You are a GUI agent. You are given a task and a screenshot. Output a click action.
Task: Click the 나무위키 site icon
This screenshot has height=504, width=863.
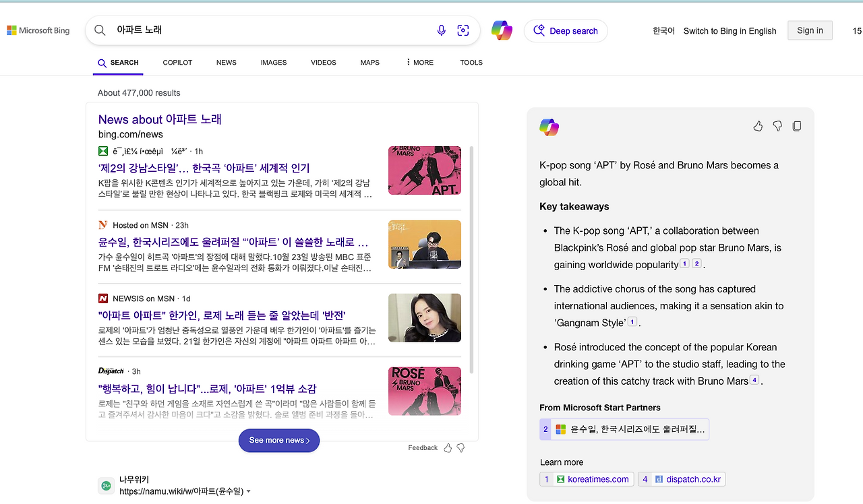(x=106, y=486)
